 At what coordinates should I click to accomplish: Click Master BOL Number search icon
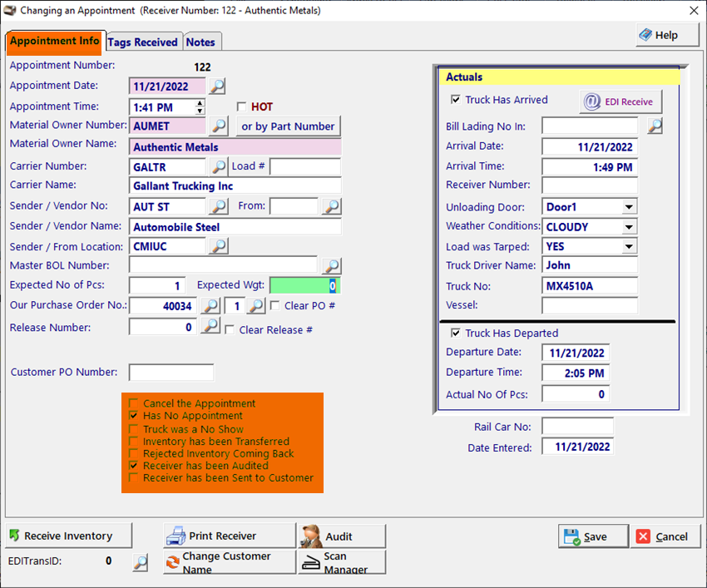point(331,266)
